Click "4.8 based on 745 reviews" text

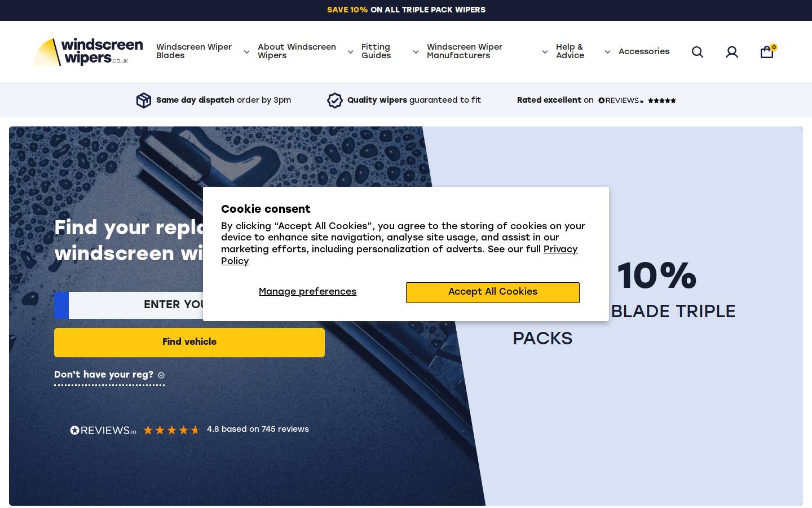point(258,430)
